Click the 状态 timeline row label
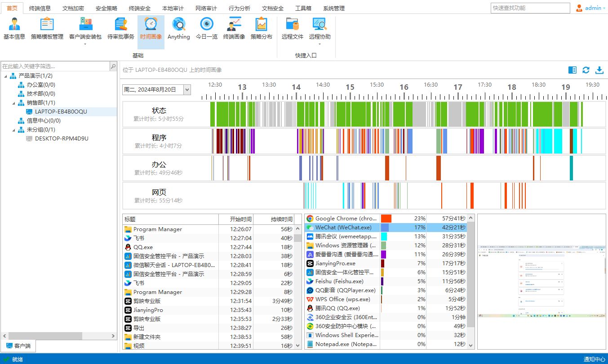Image resolution: width=608 pixels, height=364 pixels. pyautogui.click(x=159, y=110)
